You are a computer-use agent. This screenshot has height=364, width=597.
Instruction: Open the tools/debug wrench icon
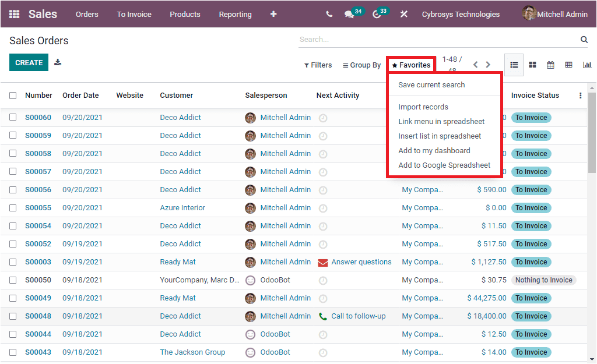click(x=403, y=14)
